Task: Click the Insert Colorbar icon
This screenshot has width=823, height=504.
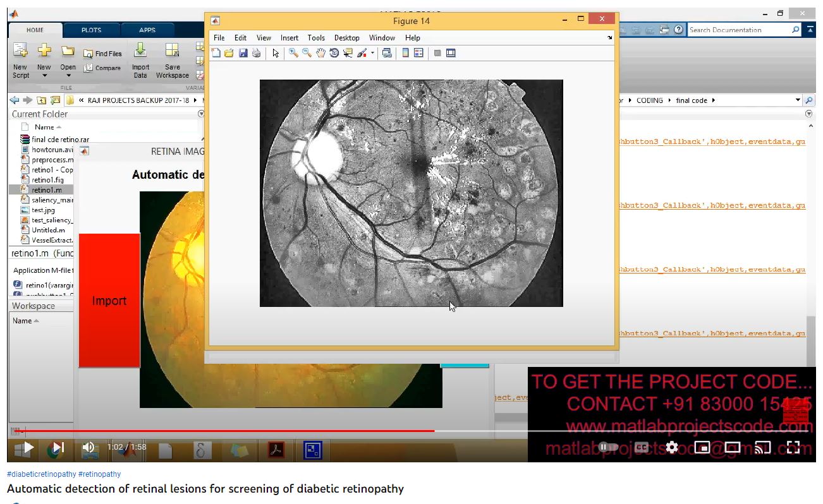Action: (405, 53)
